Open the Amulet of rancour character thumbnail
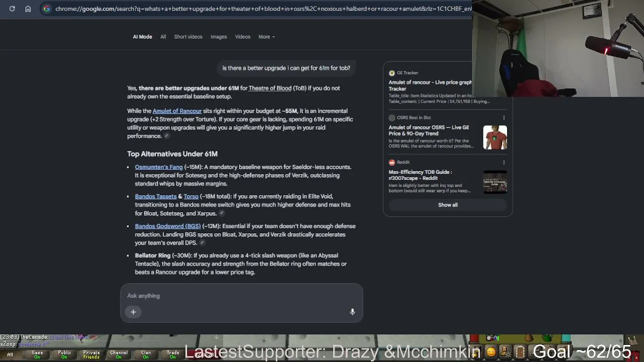Screen dimensions: 644x362 tap(495, 137)
